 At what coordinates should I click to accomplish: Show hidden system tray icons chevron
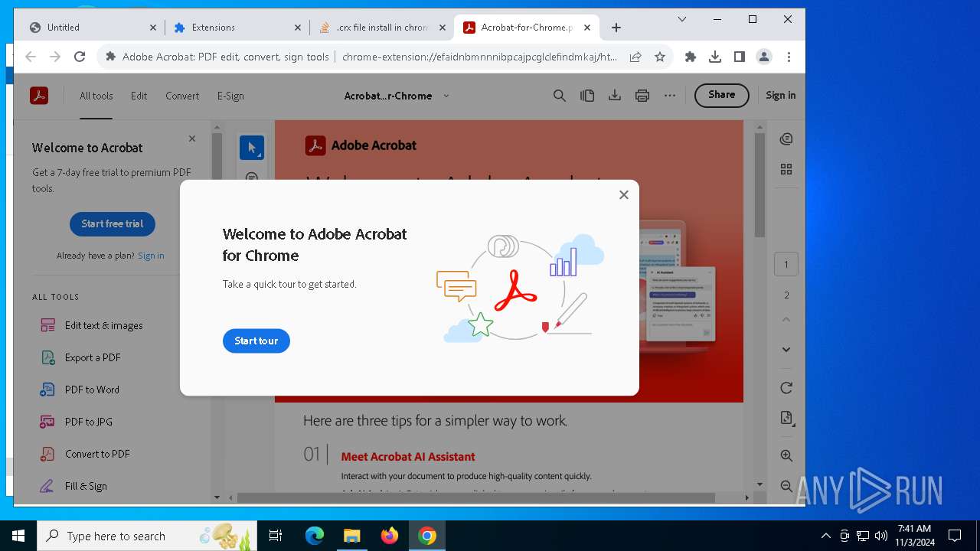coord(825,536)
